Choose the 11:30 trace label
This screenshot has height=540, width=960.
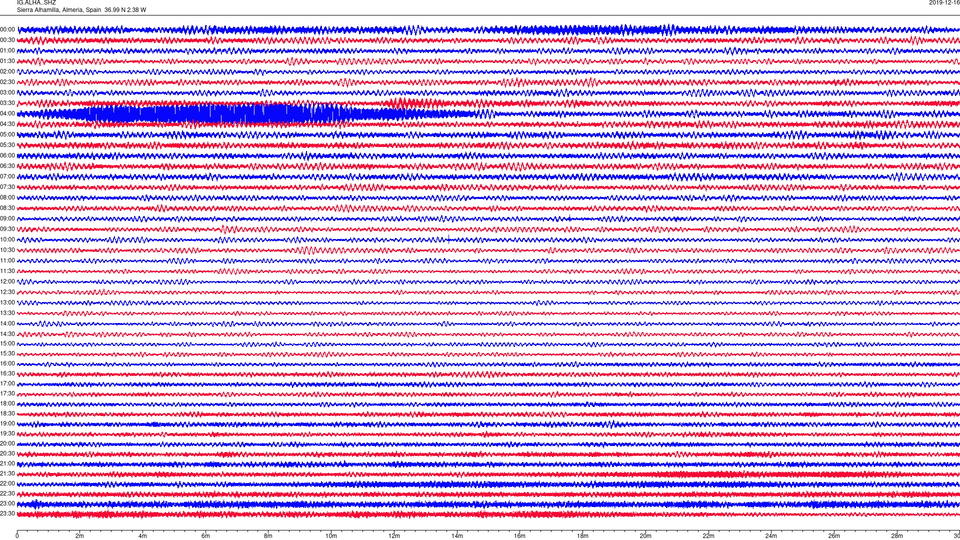[x=7, y=271]
